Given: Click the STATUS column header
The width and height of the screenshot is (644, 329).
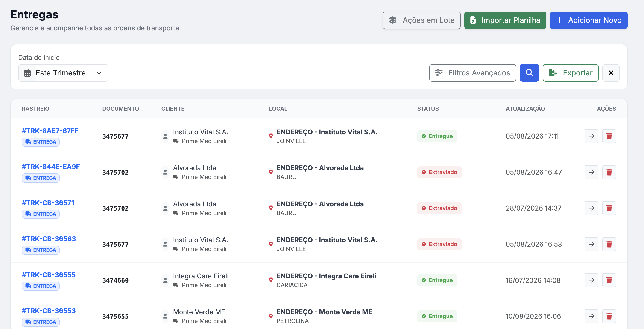Looking at the screenshot, I should pyautogui.click(x=428, y=109).
